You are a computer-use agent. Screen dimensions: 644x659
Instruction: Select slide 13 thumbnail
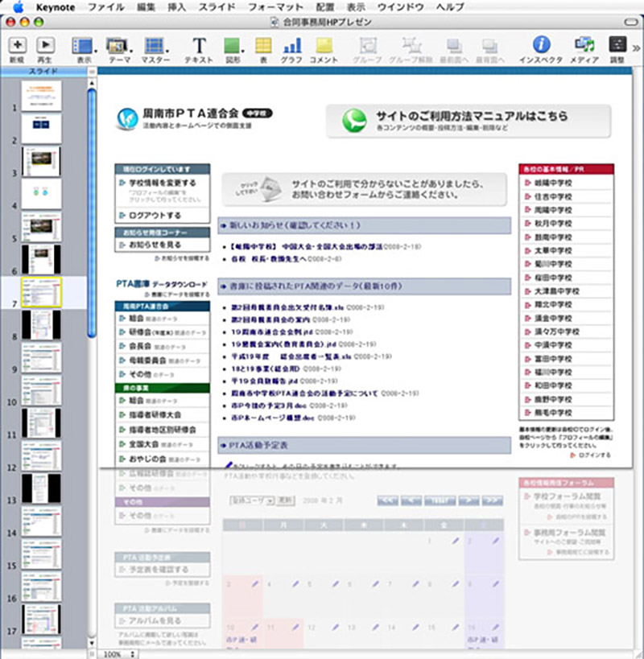pyautogui.click(x=41, y=488)
